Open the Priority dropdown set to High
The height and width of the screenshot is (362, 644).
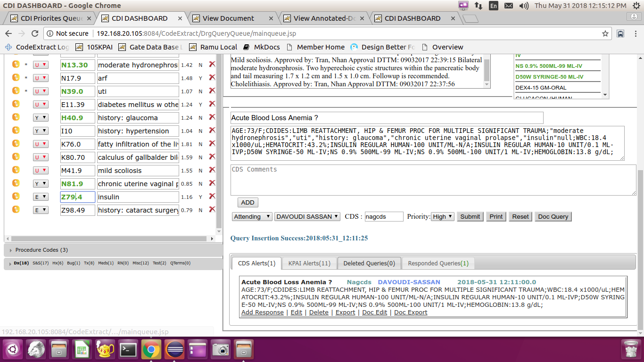(443, 216)
